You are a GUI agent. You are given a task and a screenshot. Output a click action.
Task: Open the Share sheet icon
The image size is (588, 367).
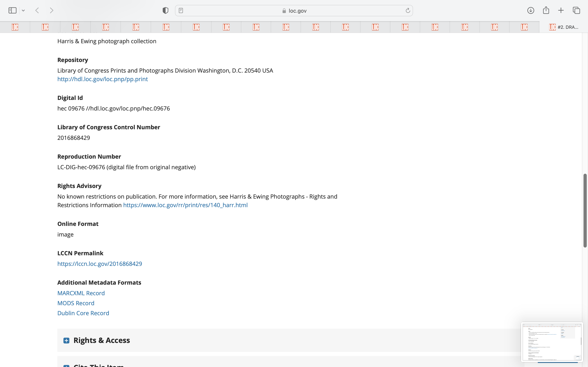(x=546, y=10)
